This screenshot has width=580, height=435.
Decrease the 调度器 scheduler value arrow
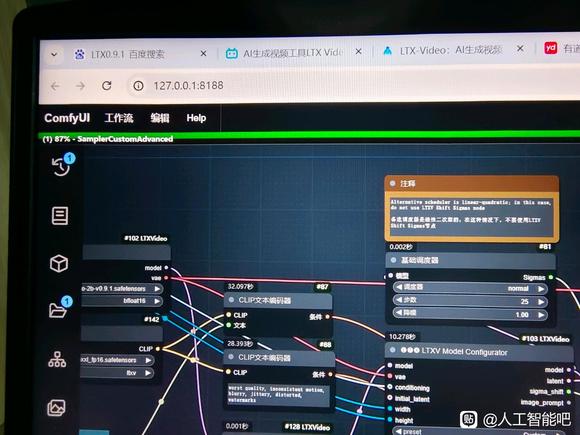pos(399,287)
